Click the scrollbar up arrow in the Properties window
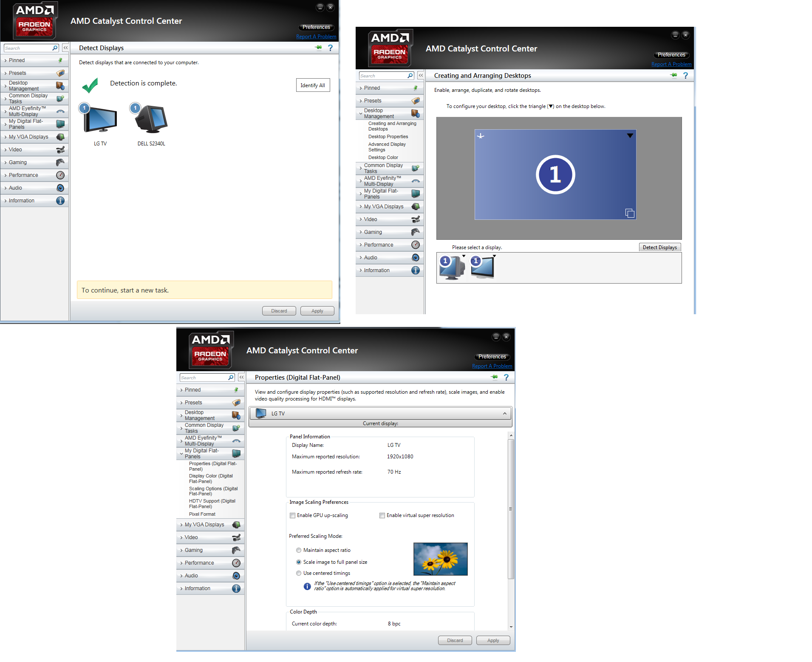The width and height of the screenshot is (812, 662). coord(511,435)
